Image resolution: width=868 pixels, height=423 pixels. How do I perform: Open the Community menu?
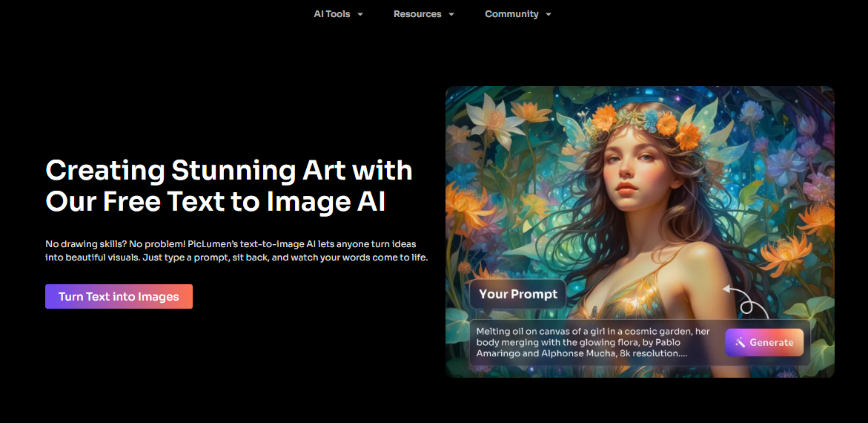511,14
